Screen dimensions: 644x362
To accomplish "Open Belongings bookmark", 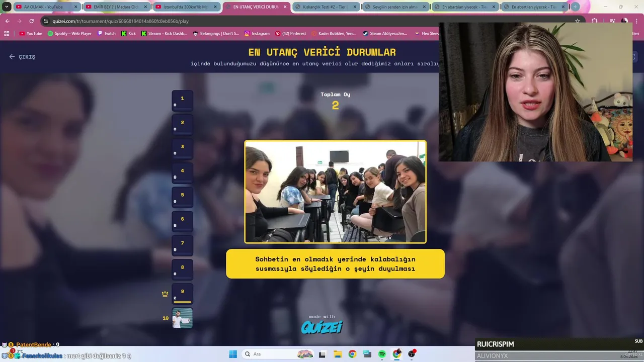I will pyautogui.click(x=216, y=33).
